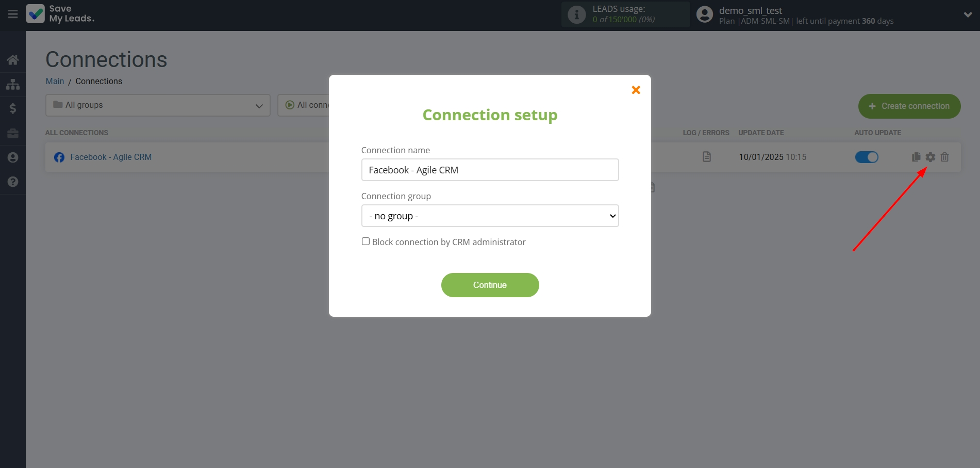The height and width of the screenshot is (468, 980).
Task: Open the Connection group dropdown
Action: pyautogui.click(x=490, y=216)
